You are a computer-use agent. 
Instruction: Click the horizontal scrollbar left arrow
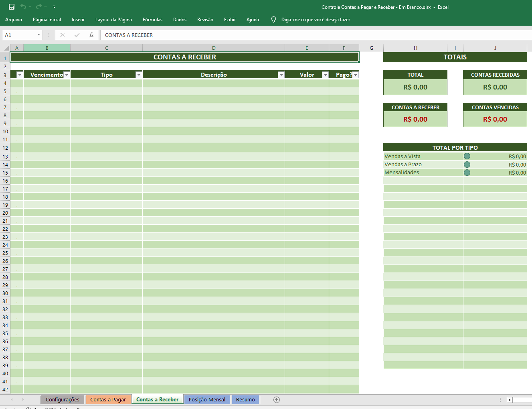point(510,400)
